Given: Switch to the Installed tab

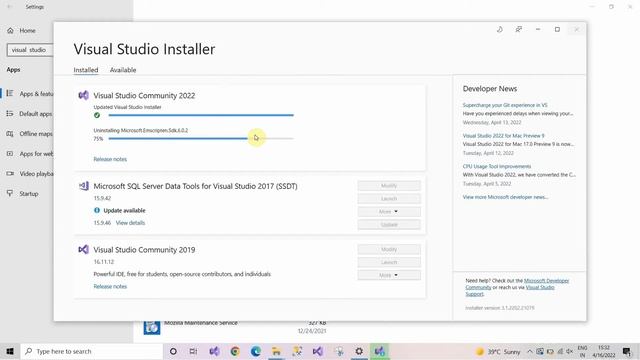Looking at the screenshot, I should click(x=86, y=70).
